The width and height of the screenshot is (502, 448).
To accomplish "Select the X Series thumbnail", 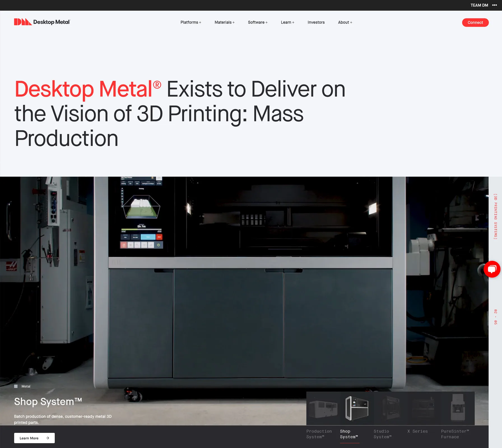I will pos(424,409).
